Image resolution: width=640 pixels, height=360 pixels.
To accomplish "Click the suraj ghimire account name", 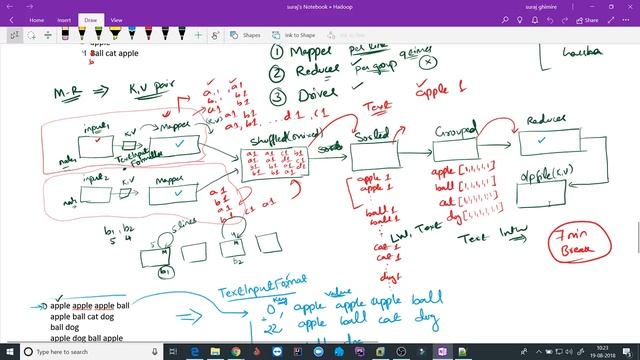I will point(541,7).
